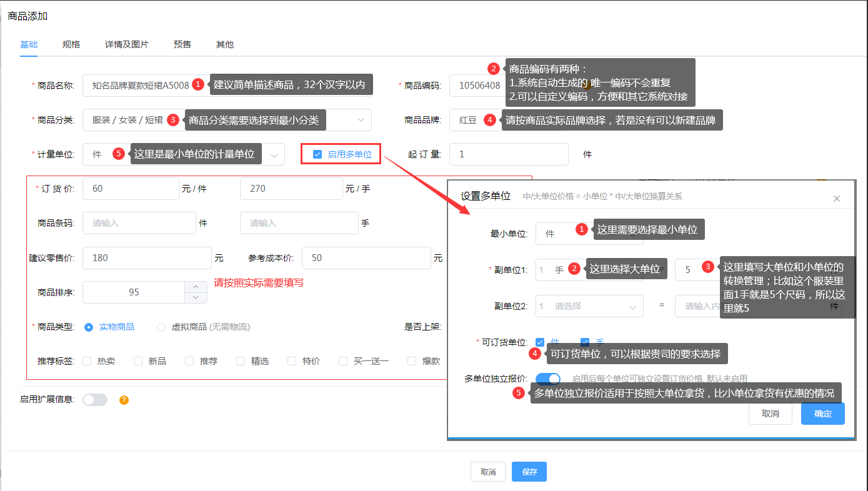Open the 详情及图片 tab
Viewport: 868px width, 491px height.
tap(127, 44)
